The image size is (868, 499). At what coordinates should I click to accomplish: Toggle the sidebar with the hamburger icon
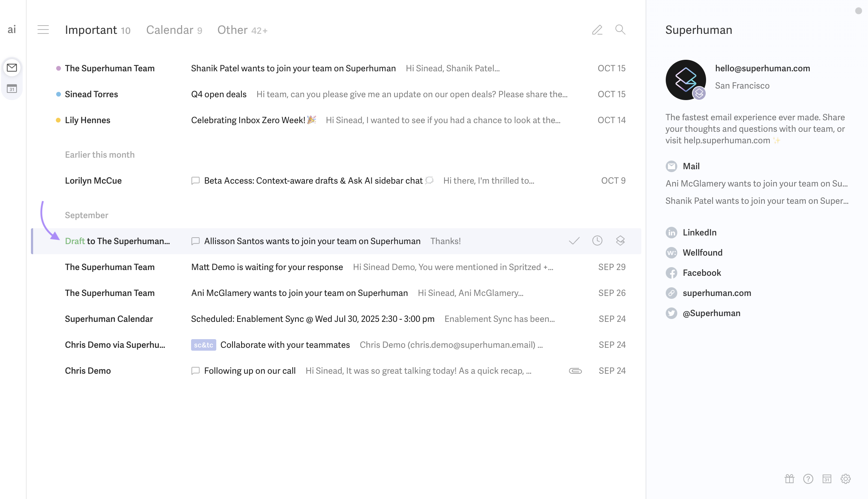[43, 30]
